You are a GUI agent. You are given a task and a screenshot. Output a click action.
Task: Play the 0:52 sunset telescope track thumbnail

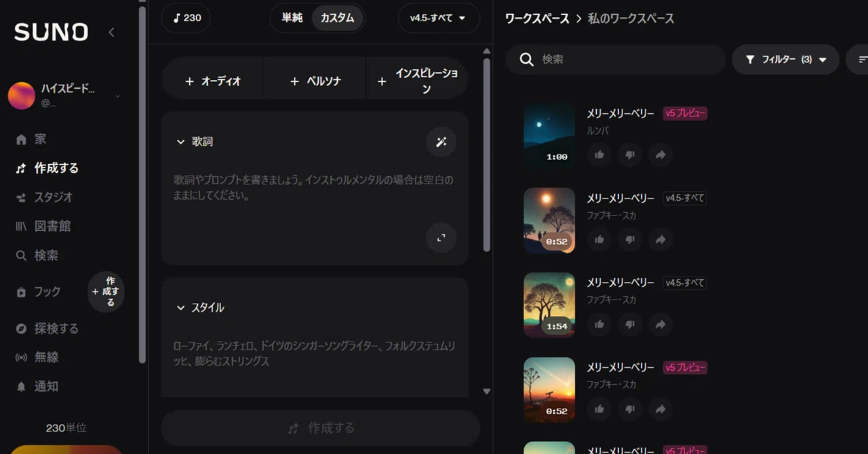549,390
